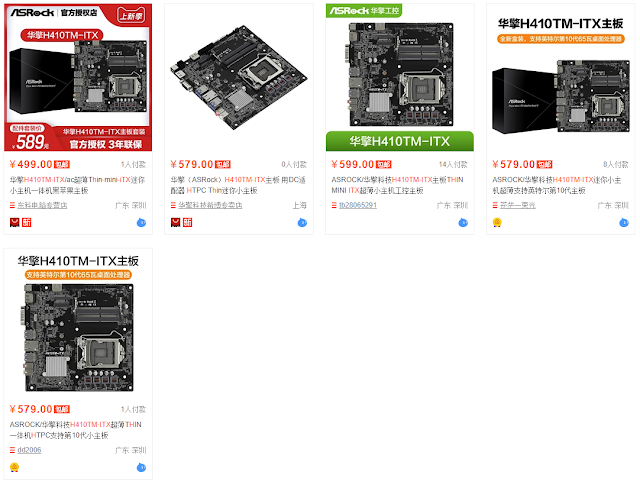Open the dd2006 shop link
The width and height of the screenshot is (640, 485).
[x=29, y=450]
